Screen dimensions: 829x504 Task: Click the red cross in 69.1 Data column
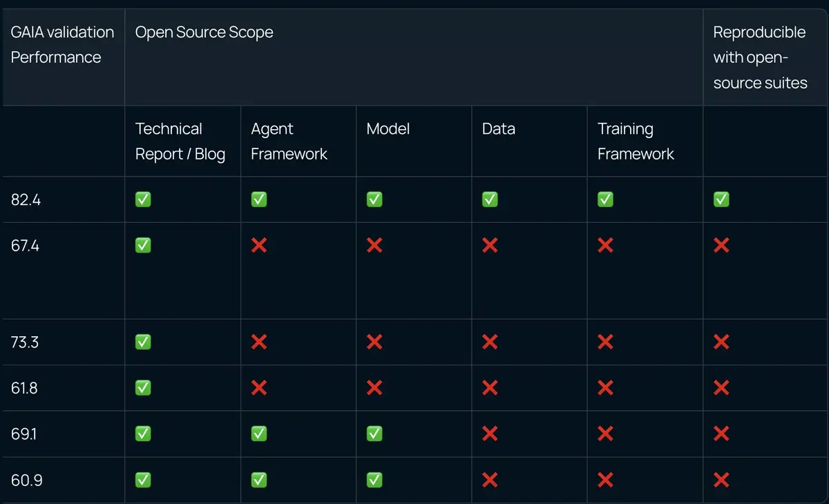[x=490, y=434]
